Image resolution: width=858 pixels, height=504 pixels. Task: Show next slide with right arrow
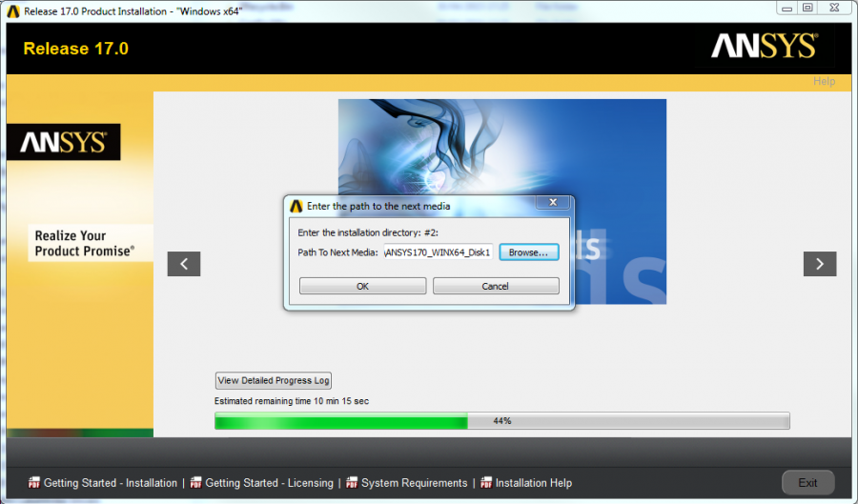(x=820, y=264)
